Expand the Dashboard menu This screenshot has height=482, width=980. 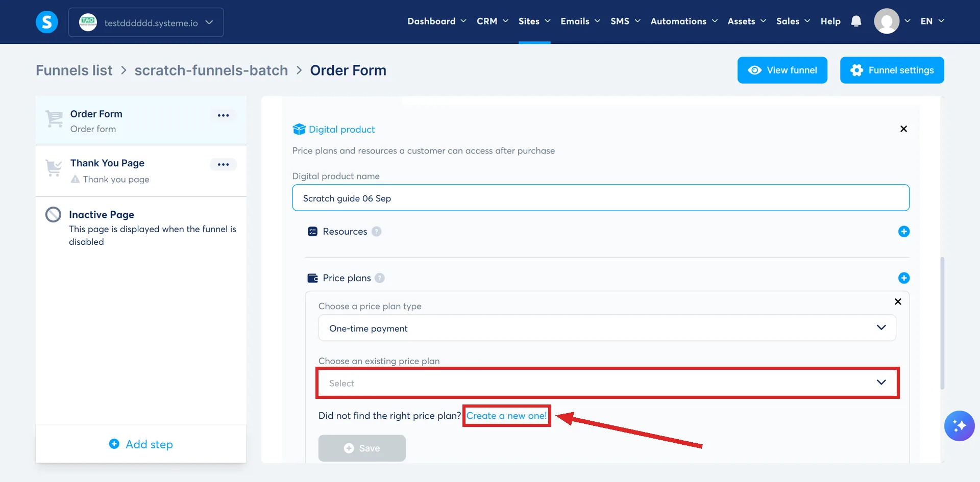pos(437,21)
